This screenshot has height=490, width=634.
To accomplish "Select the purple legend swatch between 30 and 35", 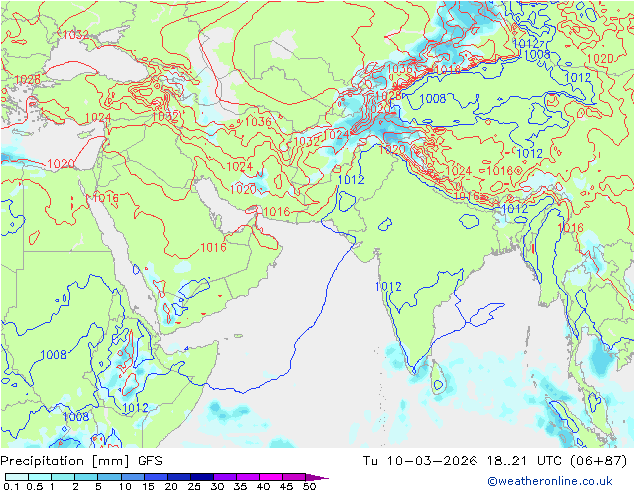I will (x=225, y=477).
